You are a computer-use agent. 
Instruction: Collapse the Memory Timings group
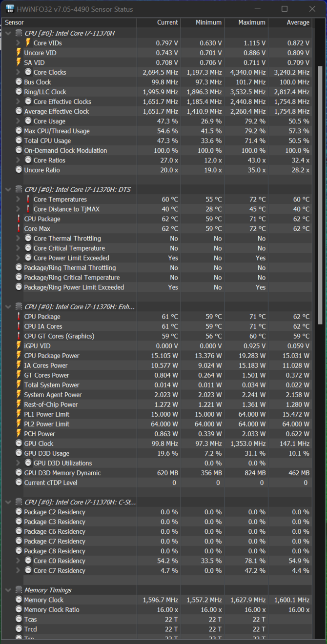(x=8, y=590)
